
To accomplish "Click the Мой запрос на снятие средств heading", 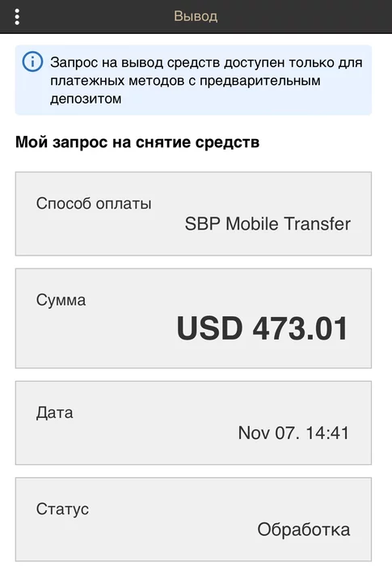I will click(x=137, y=141).
